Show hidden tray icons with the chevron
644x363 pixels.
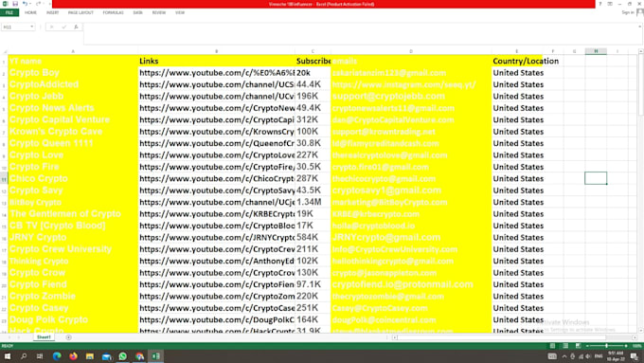(564, 356)
